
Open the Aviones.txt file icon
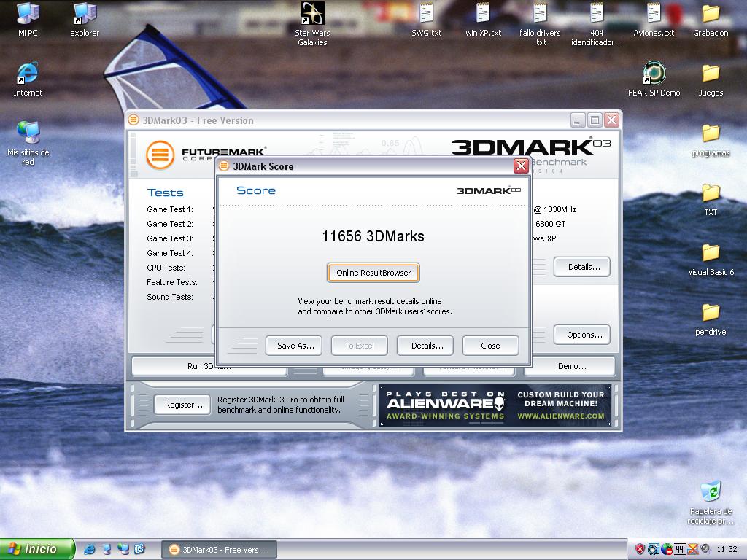[x=654, y=13]
